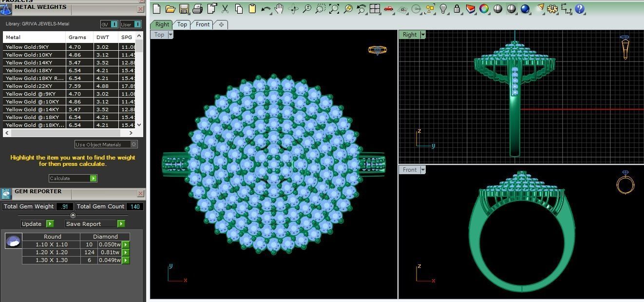Select the Cut scissors icon
Viewport: 644px width, 302px height.
pos(225,8)
